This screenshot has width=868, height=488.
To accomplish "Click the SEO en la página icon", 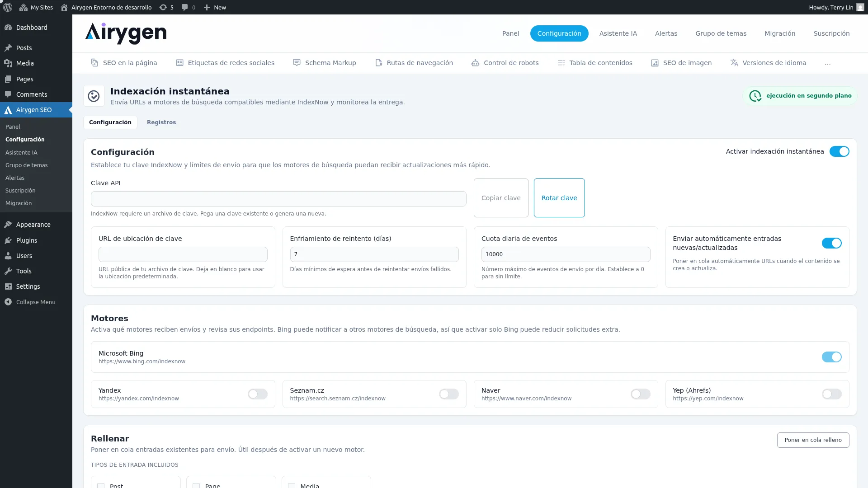I will [94, 63].
